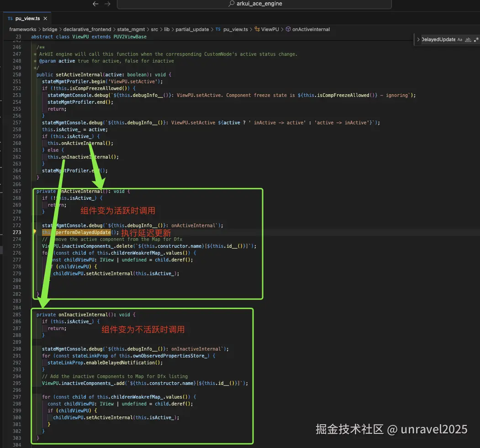Click line number 250

(x=17, y=75)
